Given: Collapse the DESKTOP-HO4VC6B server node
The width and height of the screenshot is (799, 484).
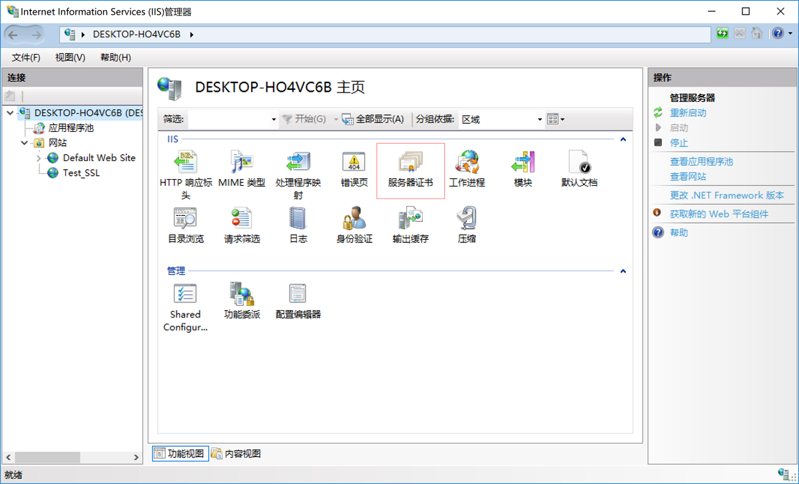Looking at the screenshot, I should click(x=10, y=113).
